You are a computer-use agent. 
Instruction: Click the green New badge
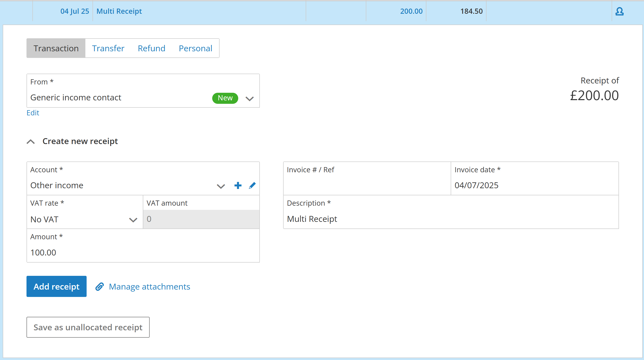(225, 98)
